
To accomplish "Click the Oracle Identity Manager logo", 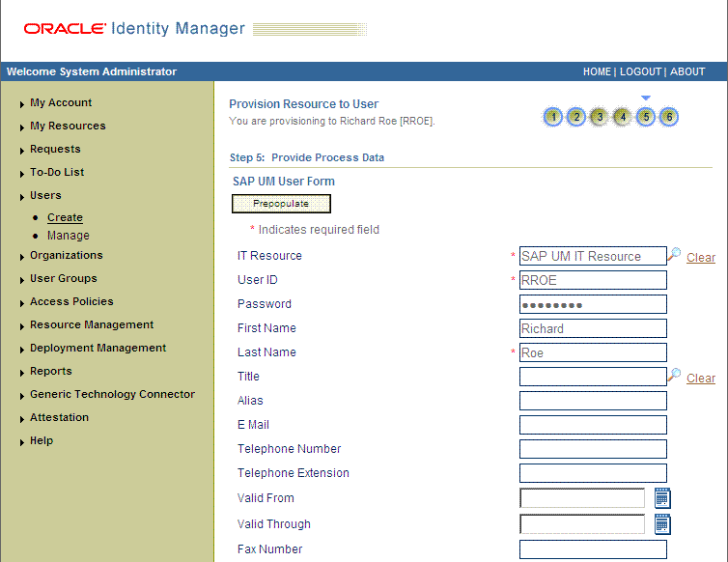I will (x=134, y=29).
